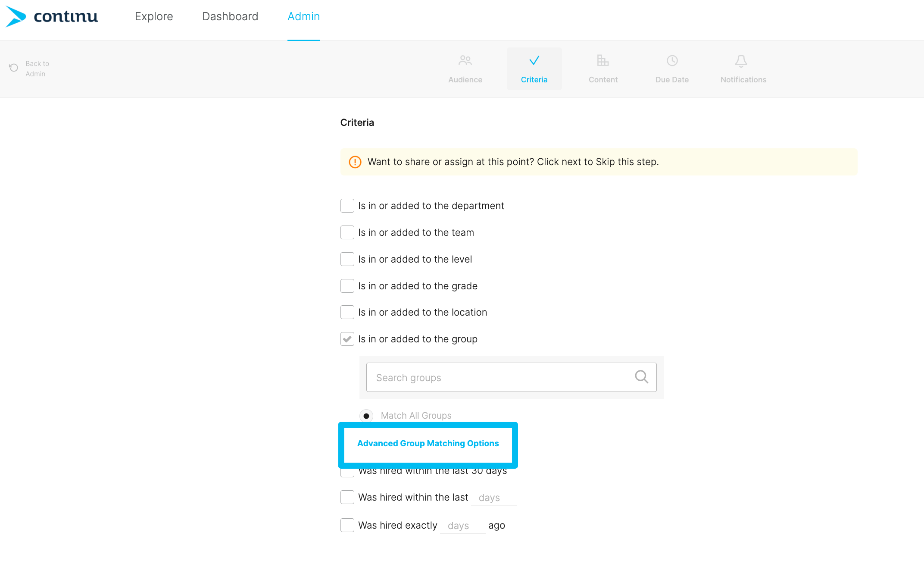
Task: Uncheck 'Is in or added to the group'
Action: click(347, 339)
